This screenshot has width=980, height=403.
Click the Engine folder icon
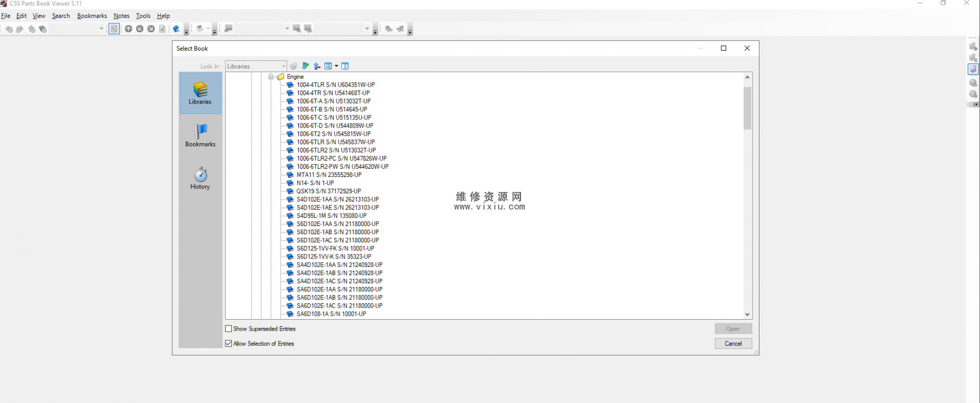281,77
